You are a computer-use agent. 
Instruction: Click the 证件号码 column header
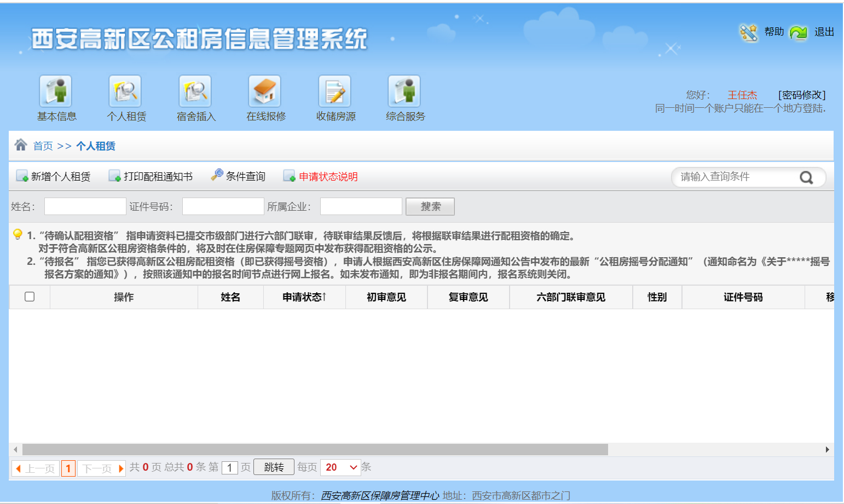pos(743,297)
